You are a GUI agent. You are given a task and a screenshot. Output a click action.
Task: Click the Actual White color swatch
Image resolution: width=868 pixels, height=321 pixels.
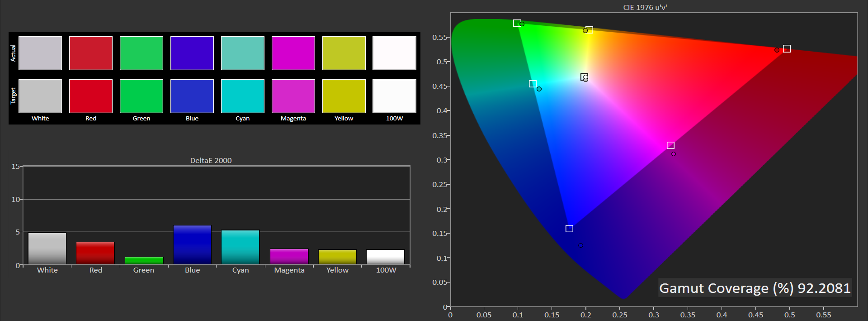point(40,53)
